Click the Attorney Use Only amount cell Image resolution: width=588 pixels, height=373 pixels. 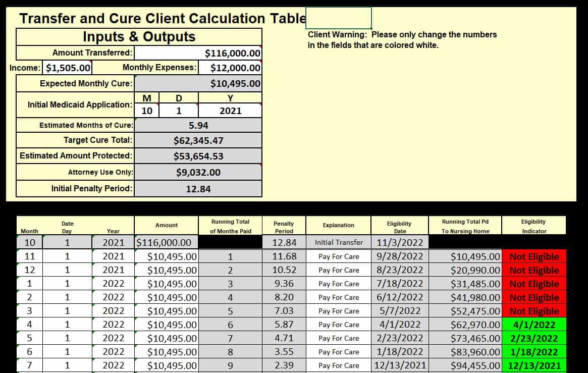click(198, 172)
